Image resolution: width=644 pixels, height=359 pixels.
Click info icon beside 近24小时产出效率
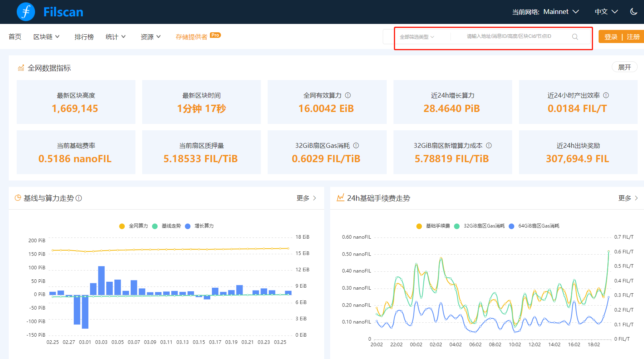point(606,95)
